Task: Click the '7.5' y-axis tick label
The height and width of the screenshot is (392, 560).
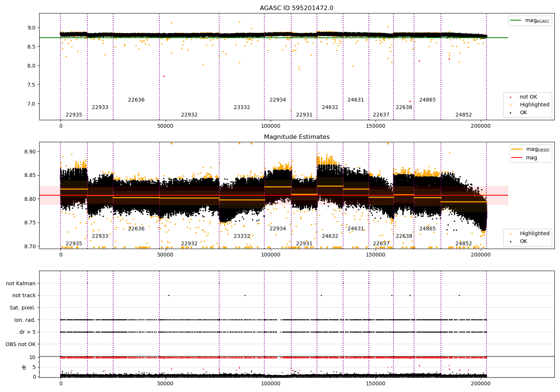Action: tap(31, 85)
